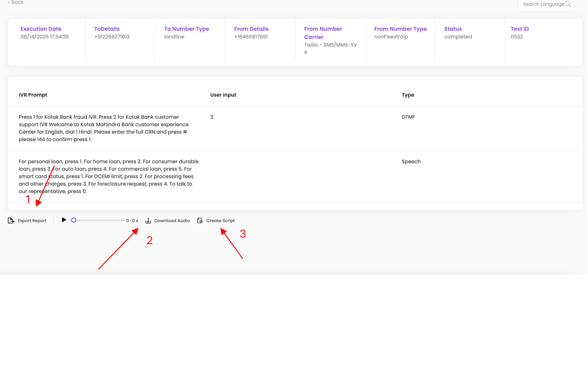Focus the Search Language input field

tap(543, 4)
